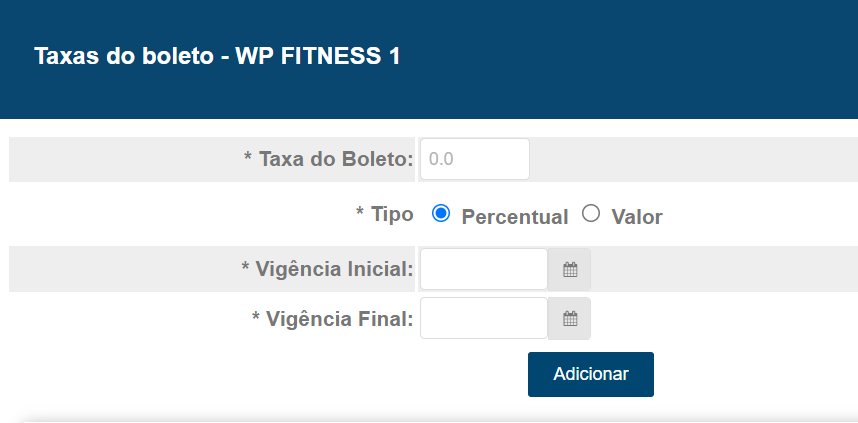The width and height of the screenshot is (858, 423).
Task: Open the Vigência Inicial calendar picker
Action: [x=570, y=269]
